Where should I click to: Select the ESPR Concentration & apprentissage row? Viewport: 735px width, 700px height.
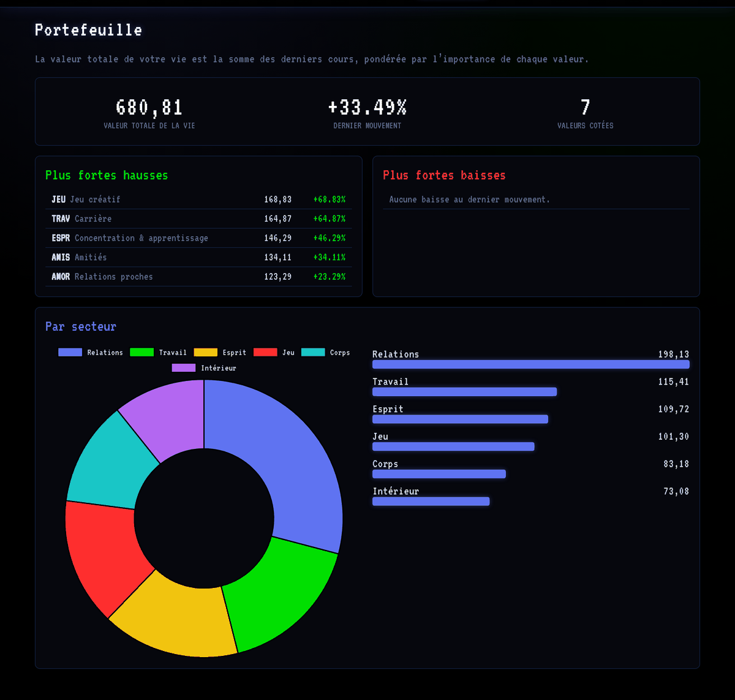(x=198, y=238)
